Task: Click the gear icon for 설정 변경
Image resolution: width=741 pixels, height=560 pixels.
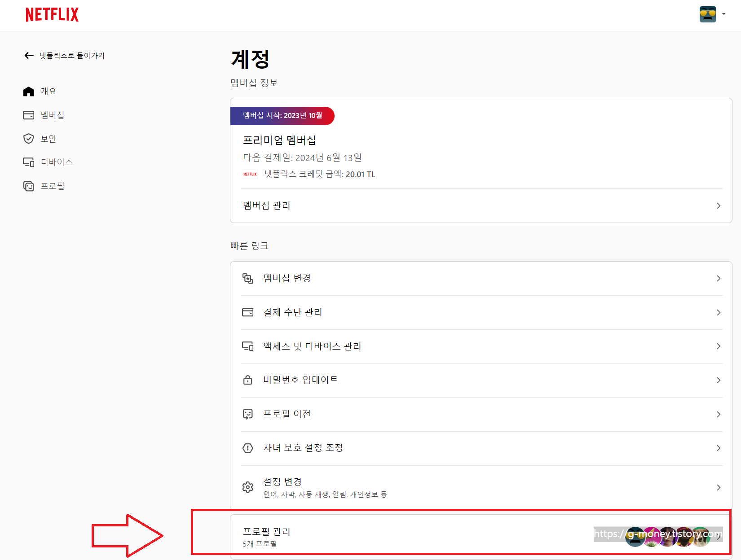Action: coord(248,487)
